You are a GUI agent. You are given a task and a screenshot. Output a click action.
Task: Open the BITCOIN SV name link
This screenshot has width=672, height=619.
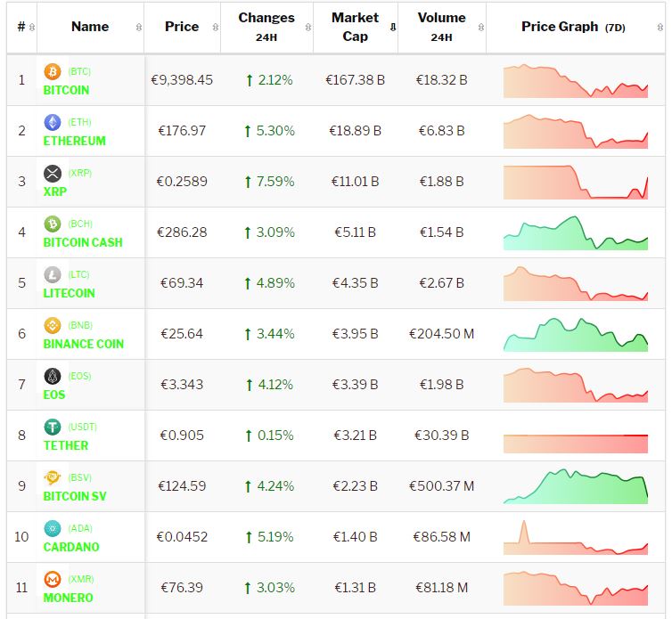(x=75, y=496)
